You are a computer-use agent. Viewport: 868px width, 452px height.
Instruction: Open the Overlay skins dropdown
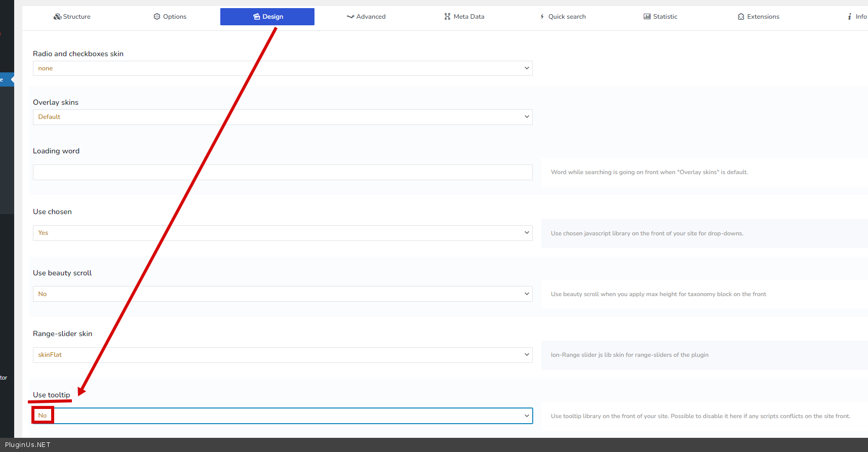[x=282, y=117]
